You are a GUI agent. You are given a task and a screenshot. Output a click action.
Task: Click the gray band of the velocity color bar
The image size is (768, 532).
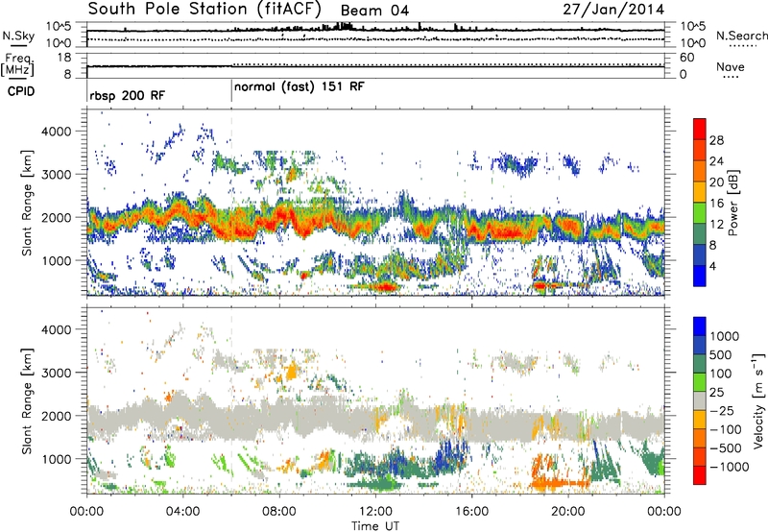[699, 401]
